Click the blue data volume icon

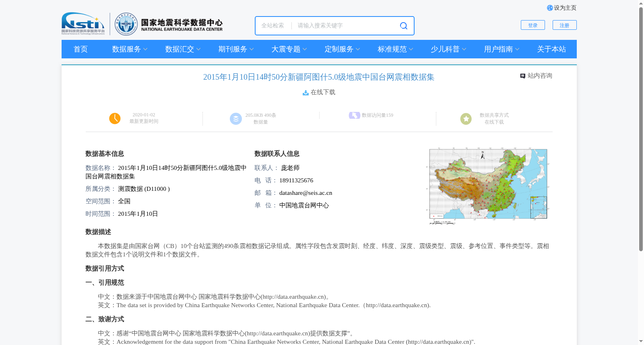click(236, 119)
